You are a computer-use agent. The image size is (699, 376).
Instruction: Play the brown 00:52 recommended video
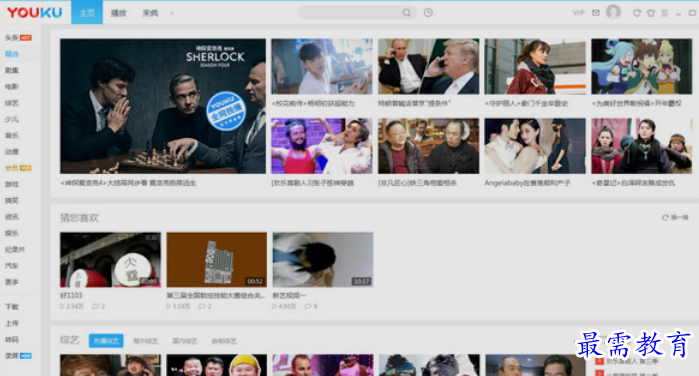[x=217, y=260]
